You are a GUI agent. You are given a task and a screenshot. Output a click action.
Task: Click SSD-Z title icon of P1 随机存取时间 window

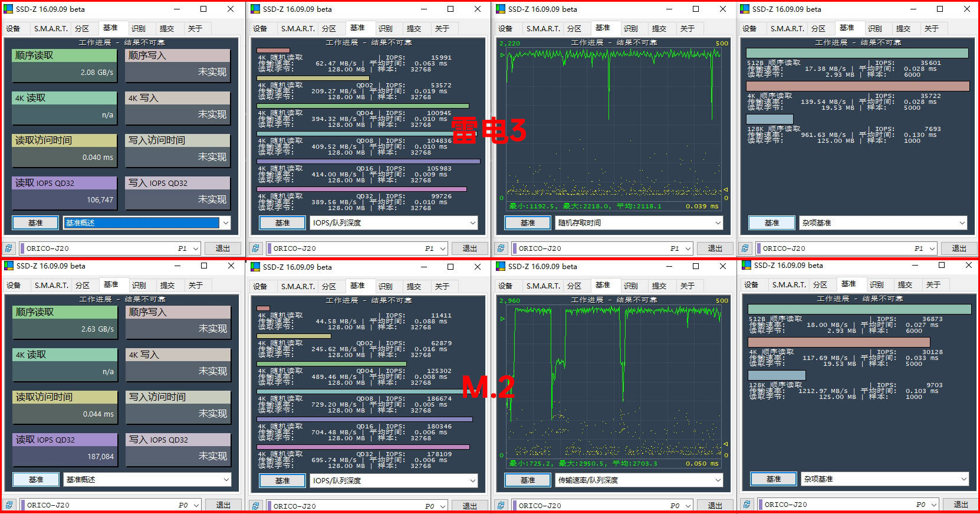(x=501, y=9)
